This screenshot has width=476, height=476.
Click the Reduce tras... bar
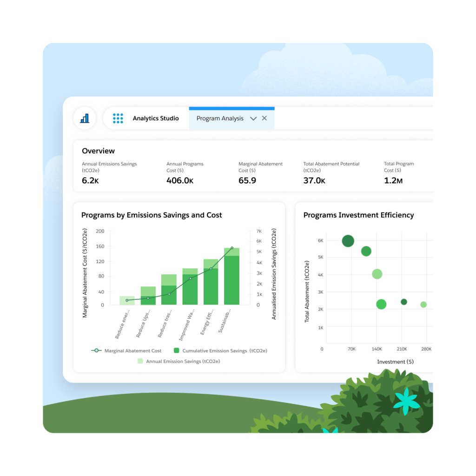[169, 290]
